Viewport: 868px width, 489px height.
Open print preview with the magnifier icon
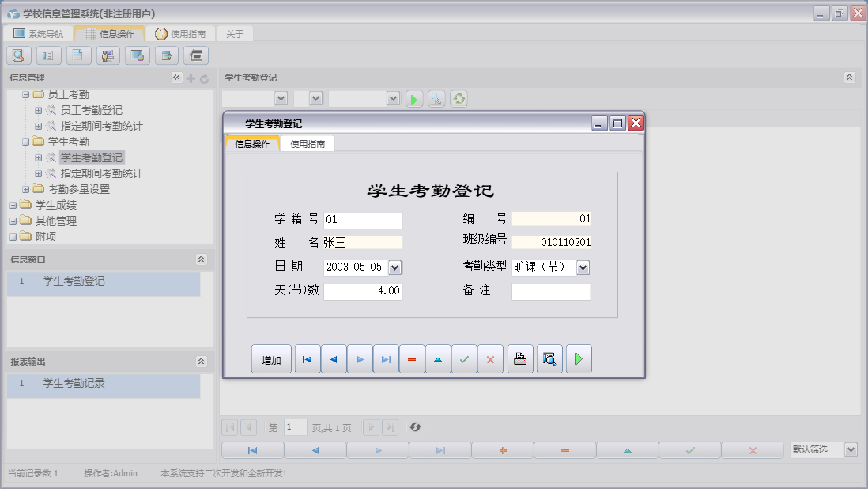pos(549,359)
